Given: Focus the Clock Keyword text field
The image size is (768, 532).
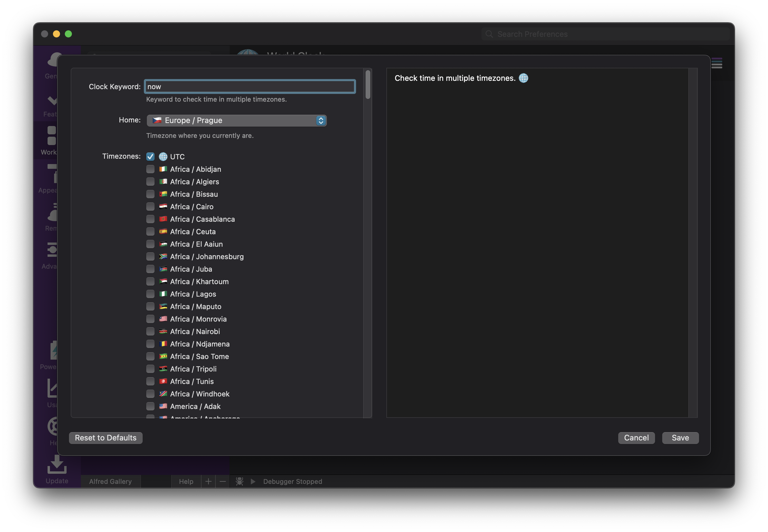Looking at the screenshot, I should pos(250,87).
